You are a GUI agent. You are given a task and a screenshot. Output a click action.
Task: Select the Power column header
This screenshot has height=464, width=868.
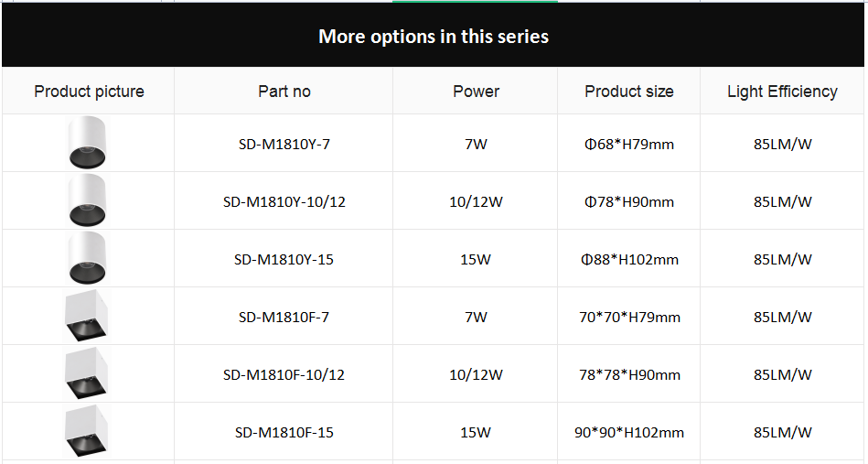[x=476, y=92]
